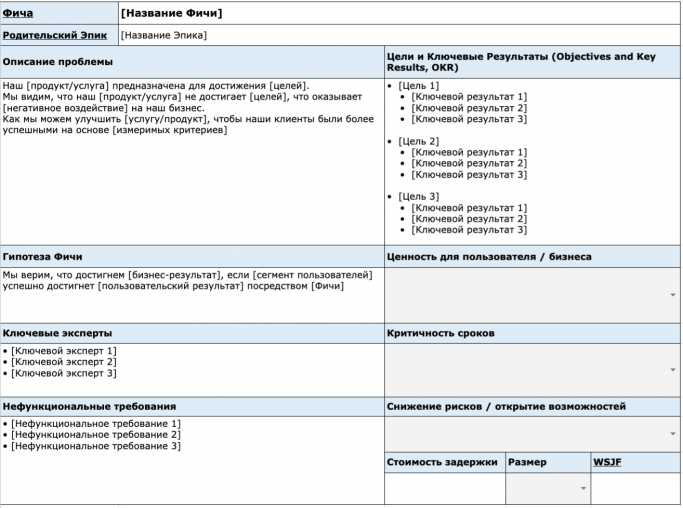This screenshot has width=683, height=508.
Task: Click the [Цель 2] bullet text
Action: pos(419,142)
